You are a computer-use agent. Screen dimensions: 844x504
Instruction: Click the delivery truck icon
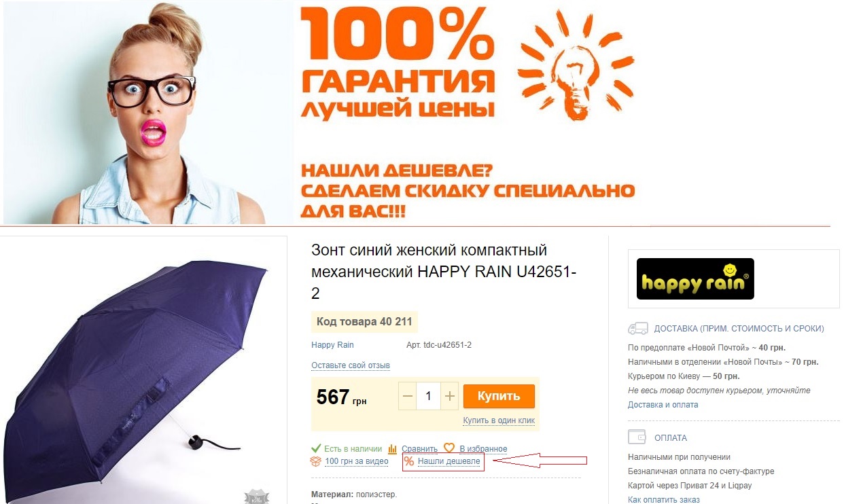pyautogui.click(x=638, y=329)
